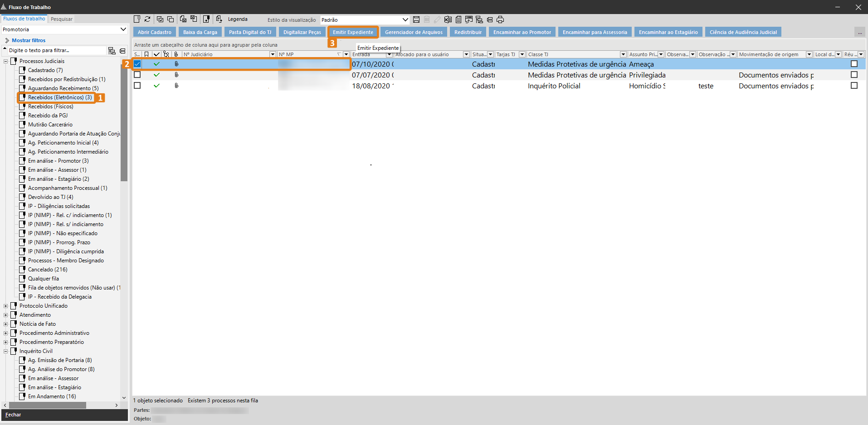Click the Abrir Cadastro button
868x425 pixels.
[155, 32]
